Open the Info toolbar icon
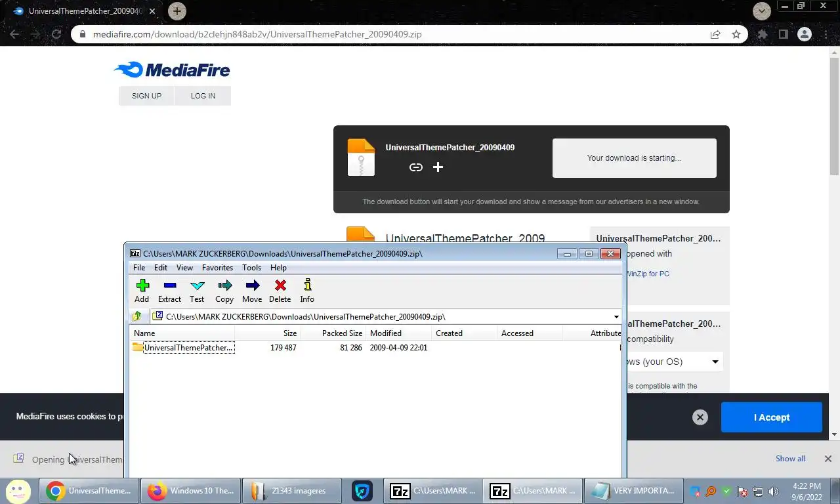The width and height of the screenshot is (840, 504). tap(307, 291)
